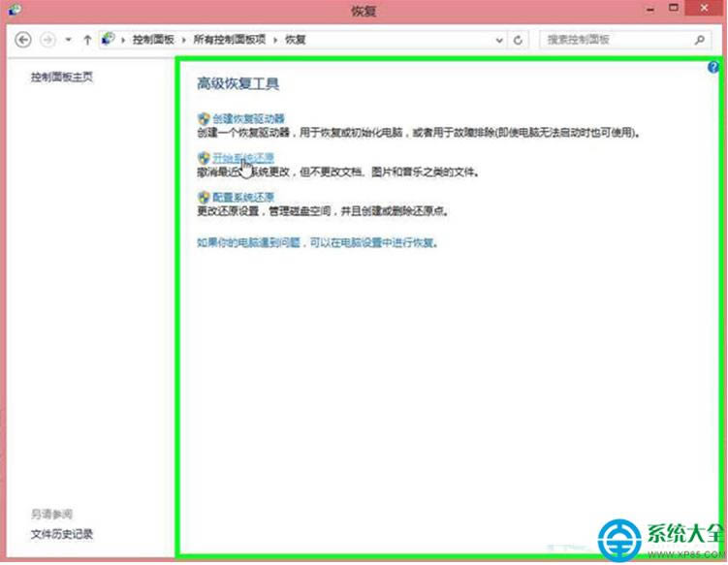Viewport: 728px width, 565px height.
Task: Click the Control Panel icon in the address bar
Action: 108,39
